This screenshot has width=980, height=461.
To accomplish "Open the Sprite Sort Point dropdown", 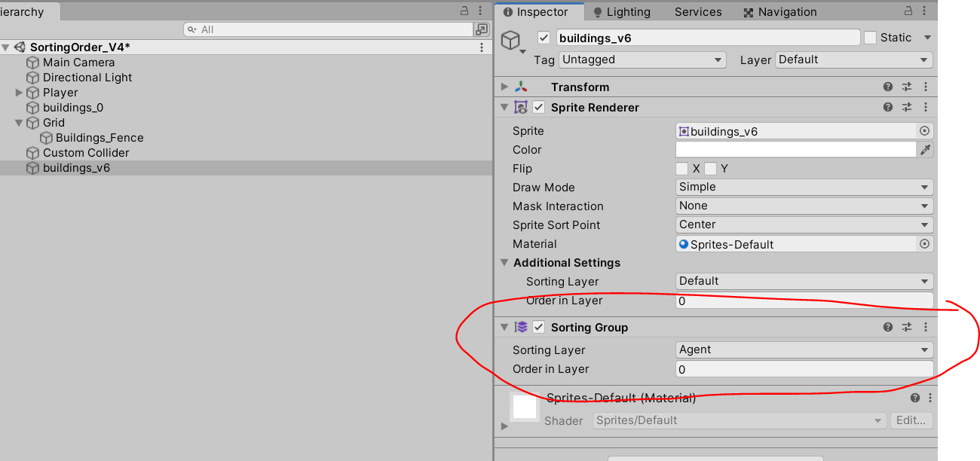I will tap(804, 225).
